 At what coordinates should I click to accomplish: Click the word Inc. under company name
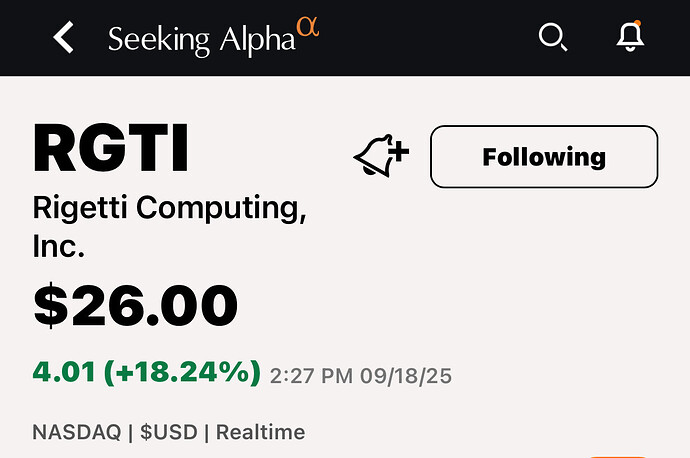[59, 247]
